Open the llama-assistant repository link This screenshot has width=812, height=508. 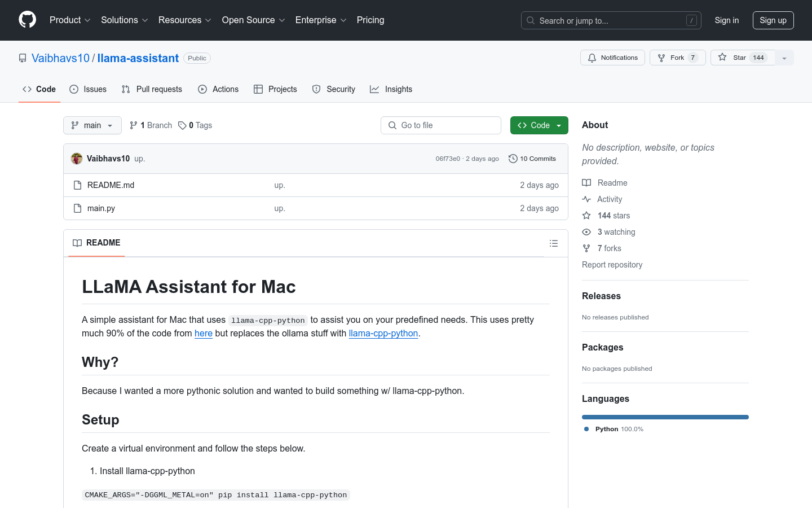click(138, 58)
